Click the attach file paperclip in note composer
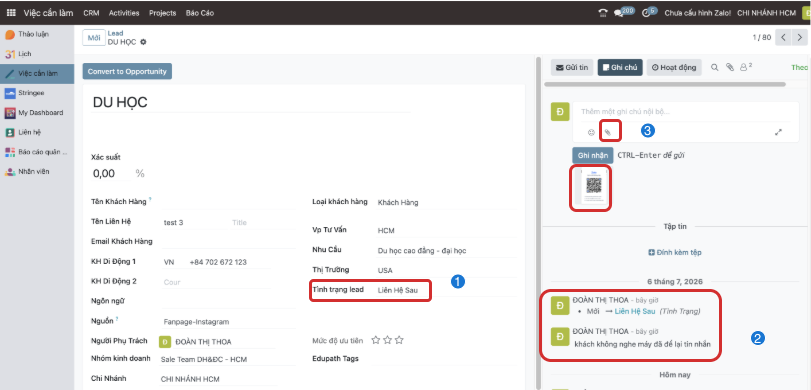The image size is (811, 390). 608,132
